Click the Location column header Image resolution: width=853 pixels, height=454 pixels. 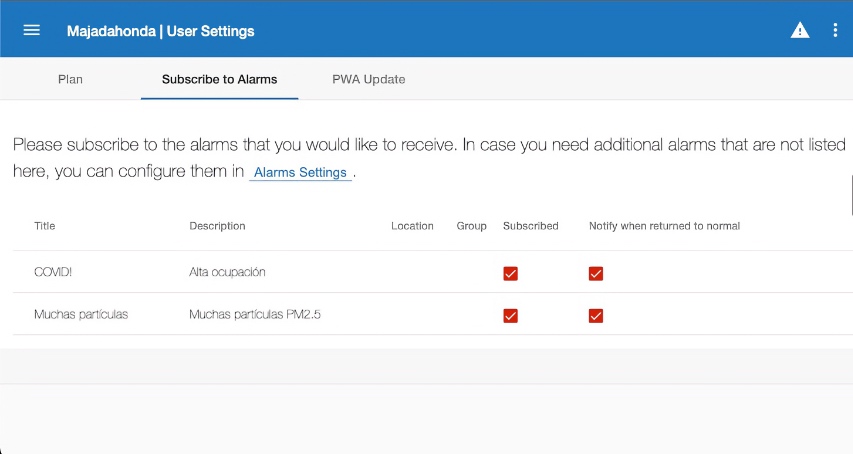412,226
